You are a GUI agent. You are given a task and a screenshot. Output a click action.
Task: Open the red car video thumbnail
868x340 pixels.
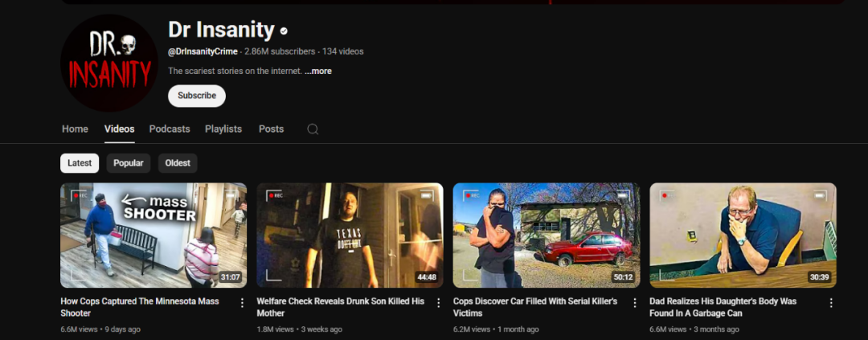pyautogui.click(x=547, y=236)
